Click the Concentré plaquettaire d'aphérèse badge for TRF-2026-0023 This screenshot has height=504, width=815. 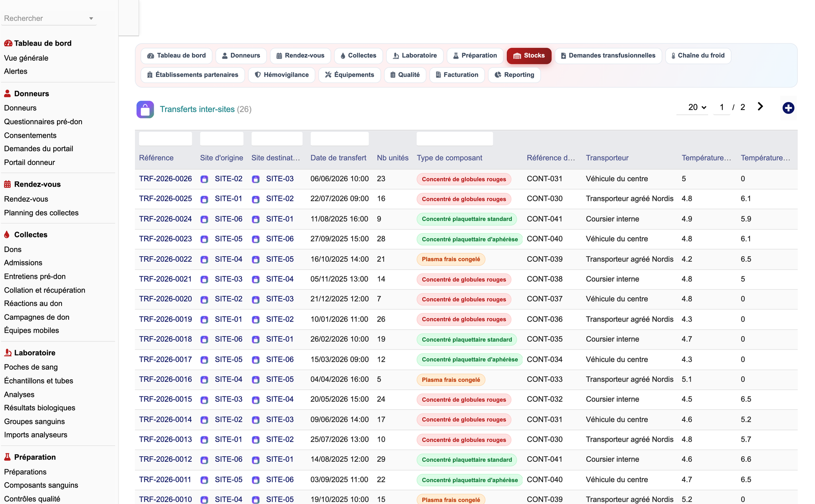(469, 239)
